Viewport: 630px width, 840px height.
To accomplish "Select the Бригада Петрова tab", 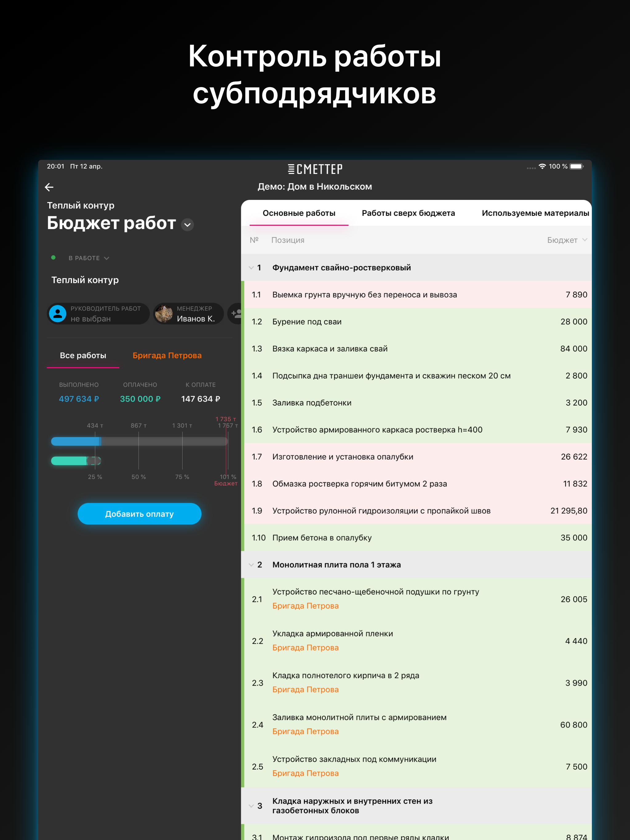I will 167,355.
